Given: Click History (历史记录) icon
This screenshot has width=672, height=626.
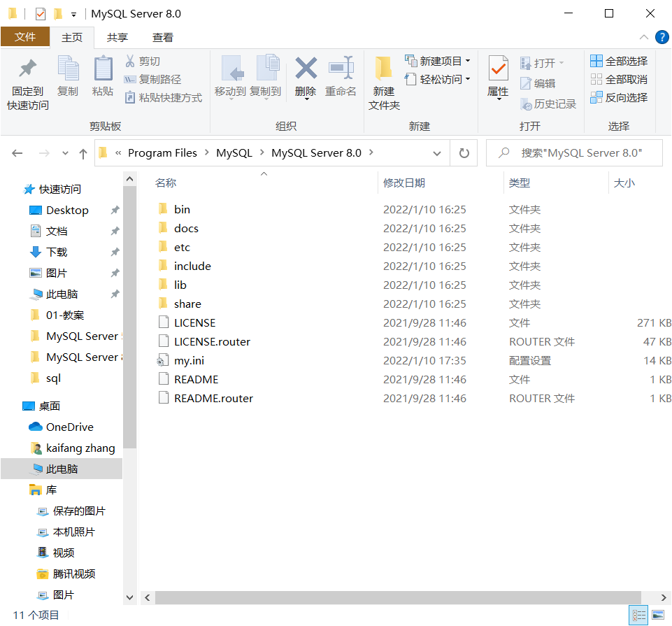Looking at the screenshot, I should [526, 104].
